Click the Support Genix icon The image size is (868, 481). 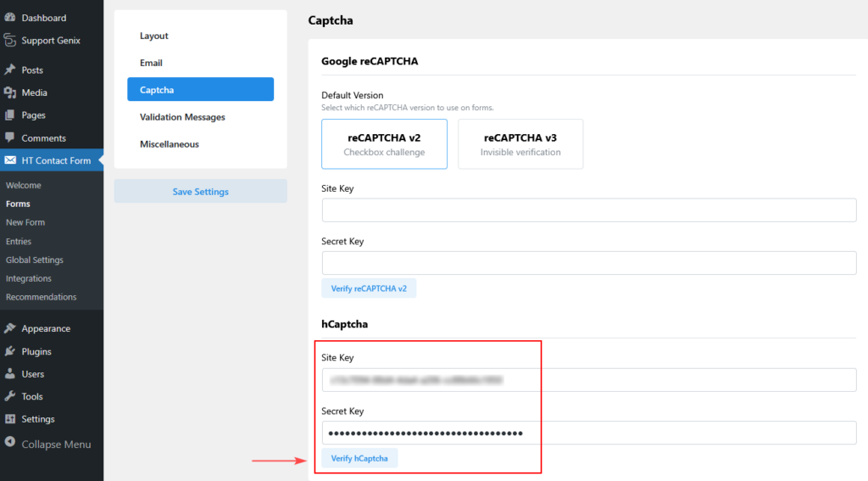coord(10,40)
